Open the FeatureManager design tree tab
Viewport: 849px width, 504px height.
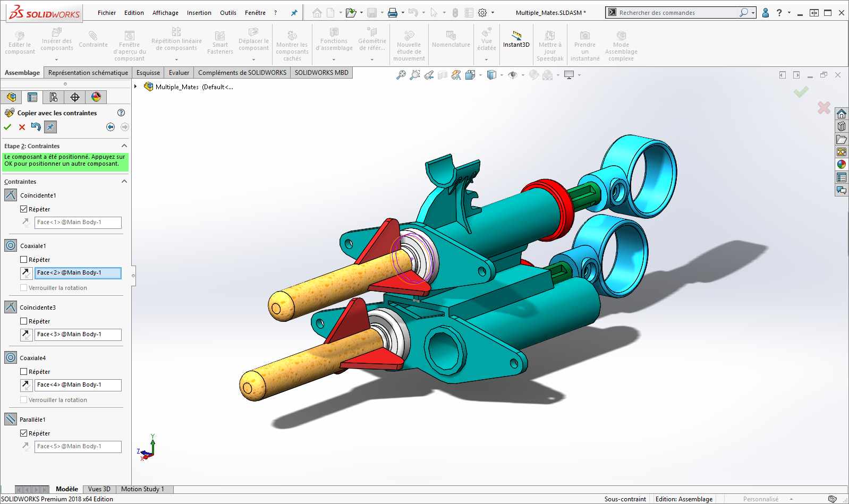[11, 97]
